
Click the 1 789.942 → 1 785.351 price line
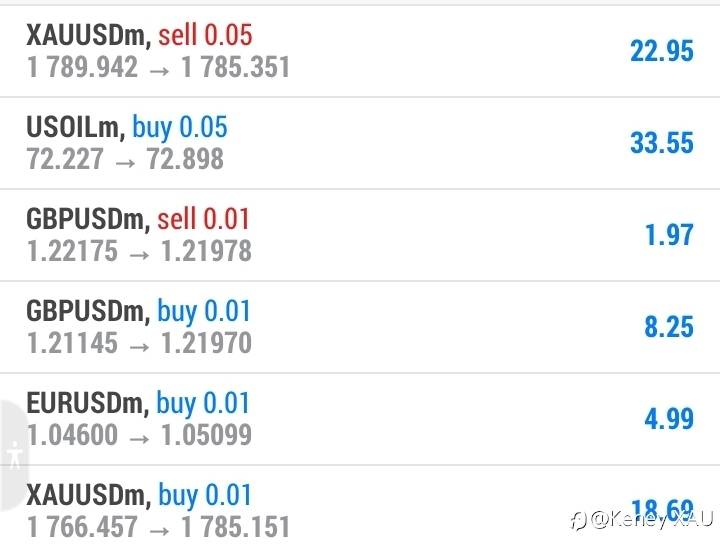158,67
